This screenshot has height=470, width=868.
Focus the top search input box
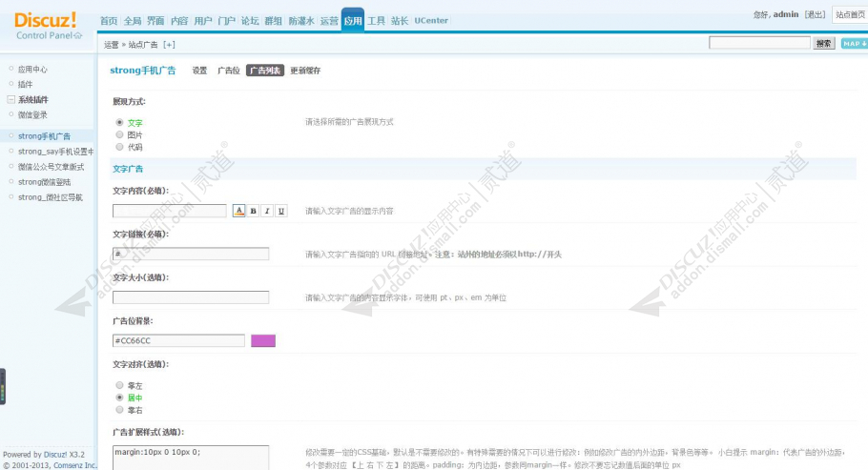coord(759,43)
